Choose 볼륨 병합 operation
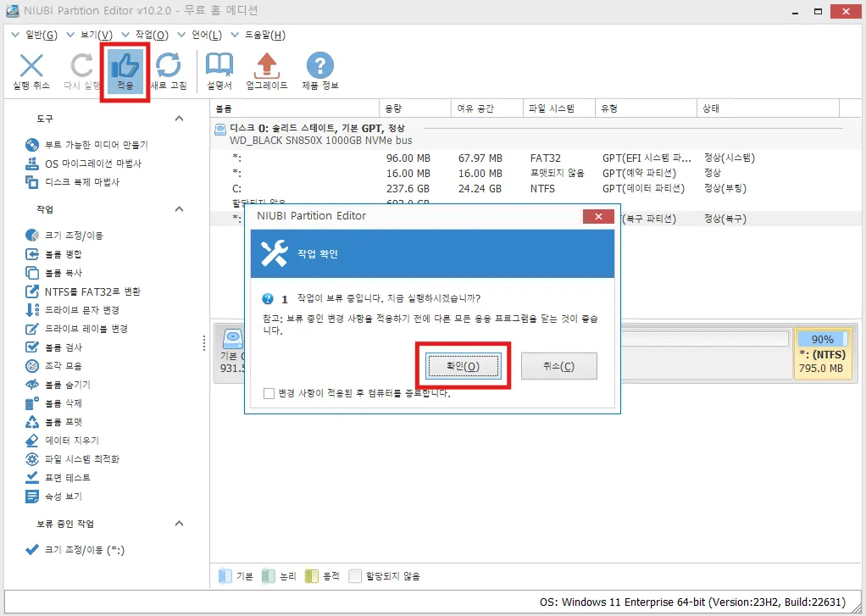Image resolution: width=866 pixels, height=616 pixels. pos(53,254)
